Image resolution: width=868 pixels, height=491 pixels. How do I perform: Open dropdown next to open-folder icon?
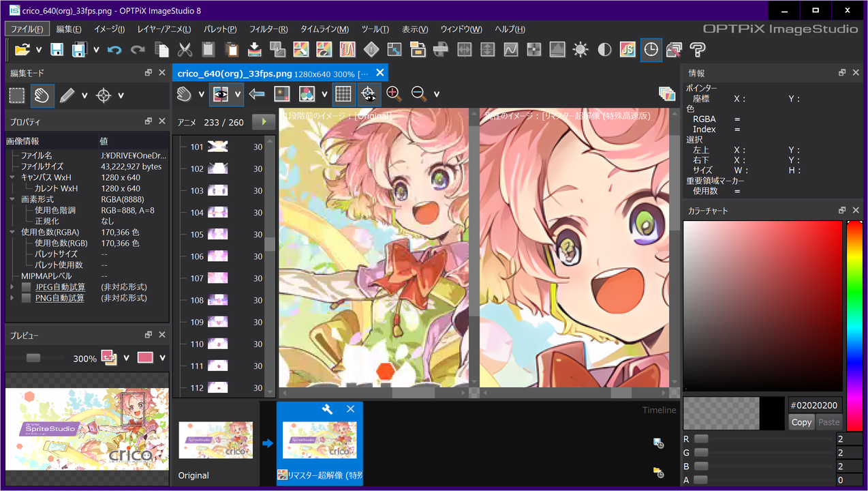tap(39, 50)
